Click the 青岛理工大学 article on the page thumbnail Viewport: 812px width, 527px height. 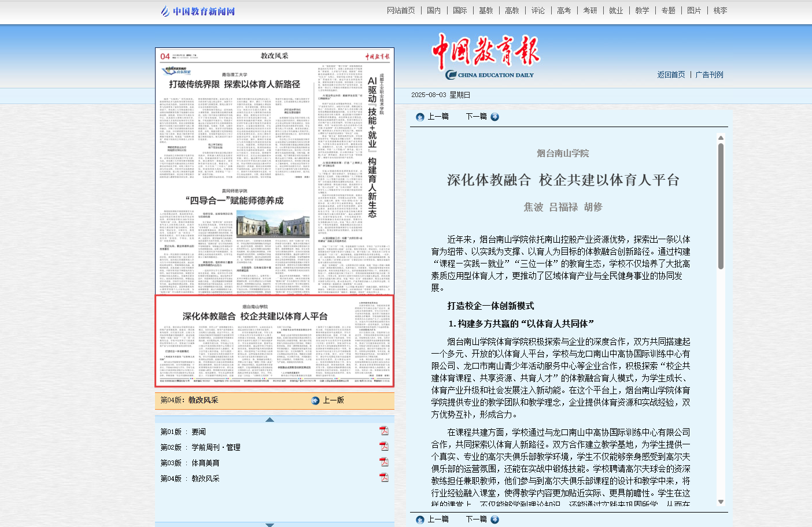tap(234, 84)
